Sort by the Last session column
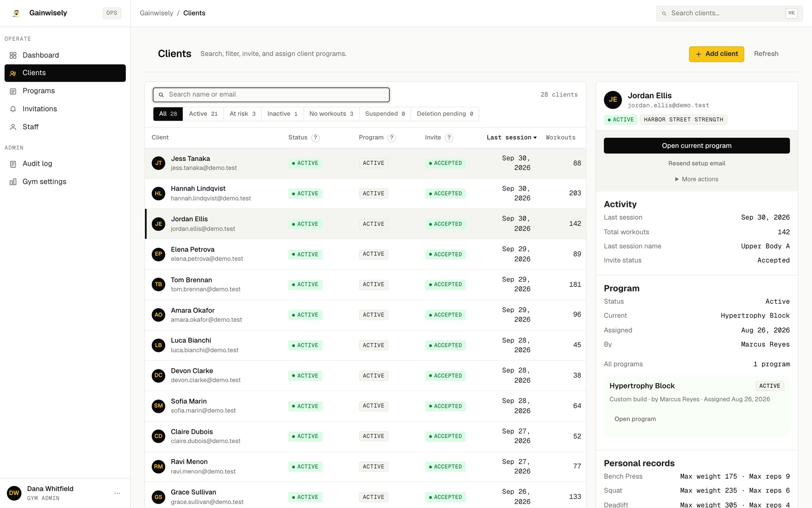Screen dimensions: 812x508 [512, 137]
